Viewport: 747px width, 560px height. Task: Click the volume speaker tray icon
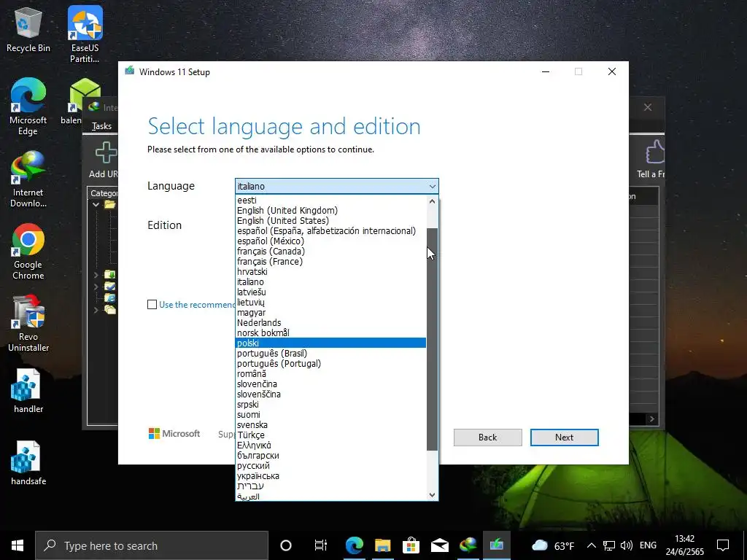(627, 545)
